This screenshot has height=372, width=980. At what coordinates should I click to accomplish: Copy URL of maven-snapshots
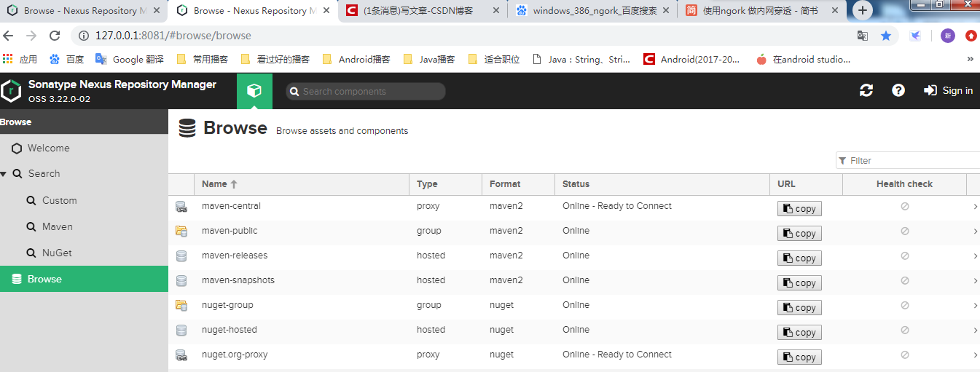799,283
